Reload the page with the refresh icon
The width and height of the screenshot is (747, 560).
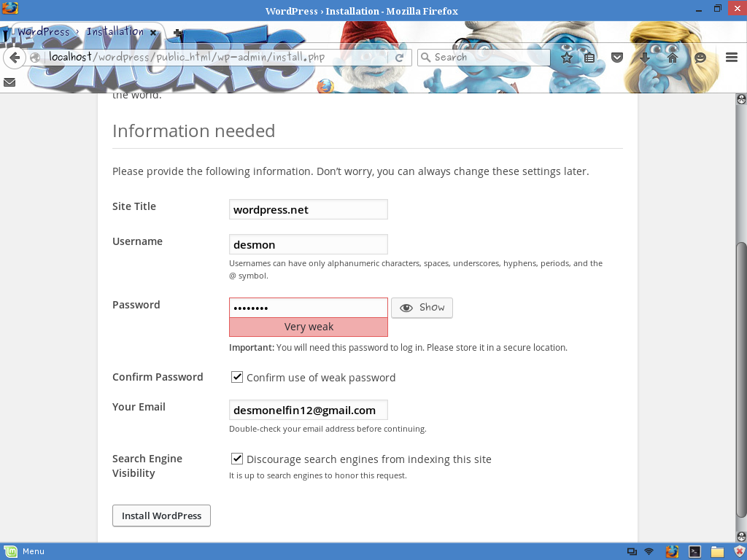[x=400, y=58]
